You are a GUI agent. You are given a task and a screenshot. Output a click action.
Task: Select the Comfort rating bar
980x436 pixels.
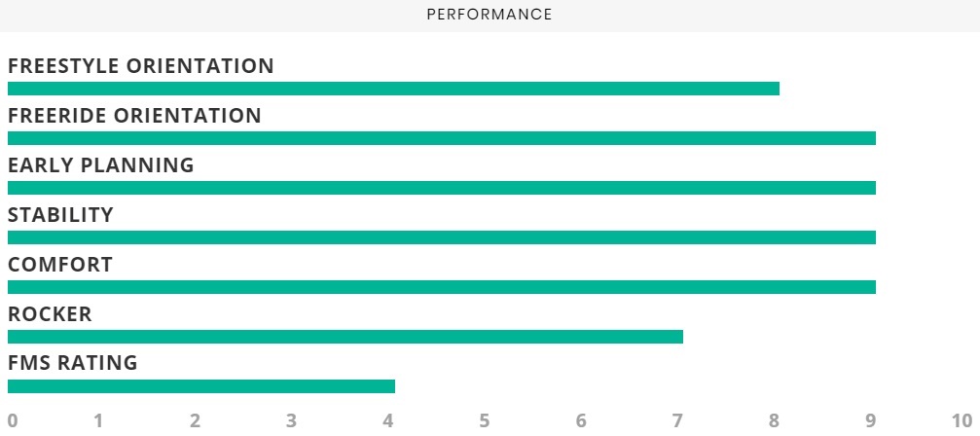pos(442,287)
